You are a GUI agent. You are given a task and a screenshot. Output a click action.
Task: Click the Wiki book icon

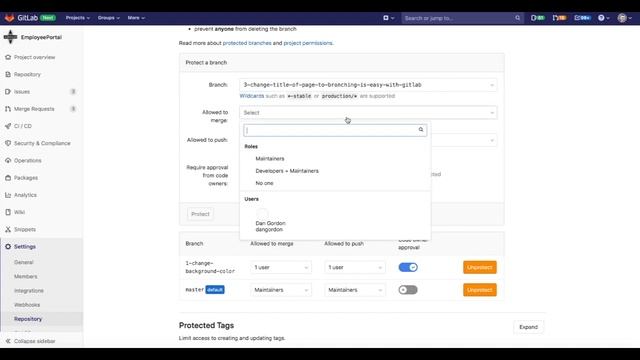[x=8, y=212]
